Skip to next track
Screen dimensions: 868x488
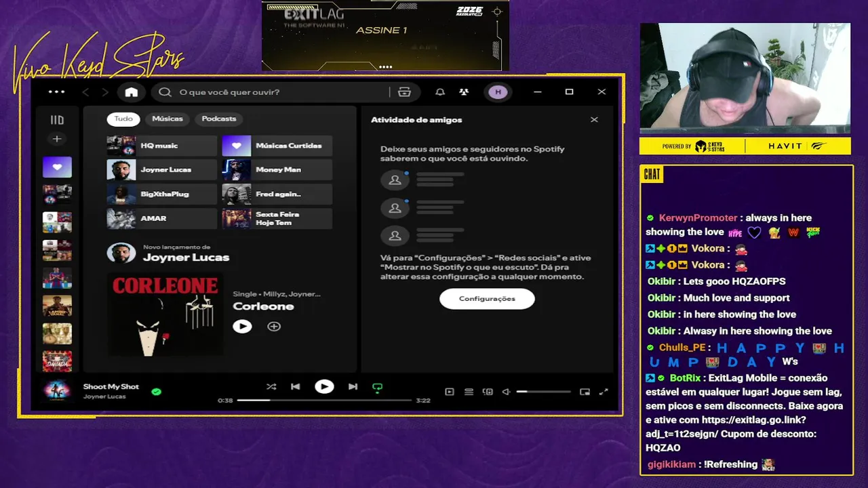pos(353,387)
